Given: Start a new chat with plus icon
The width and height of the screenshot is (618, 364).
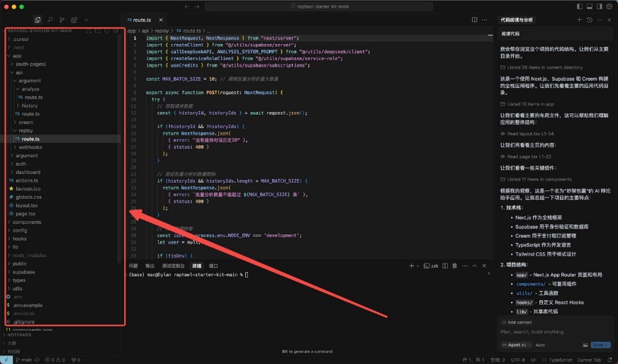Looking at the screenshot, I should 579,20.
